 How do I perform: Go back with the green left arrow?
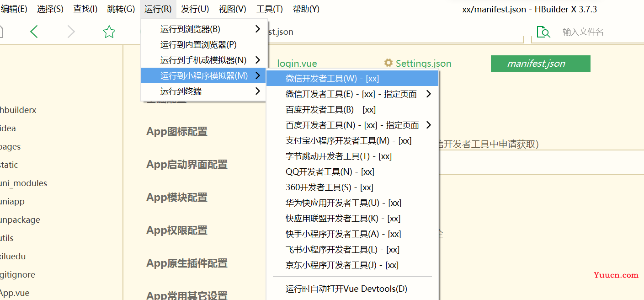tap(34, 32)
